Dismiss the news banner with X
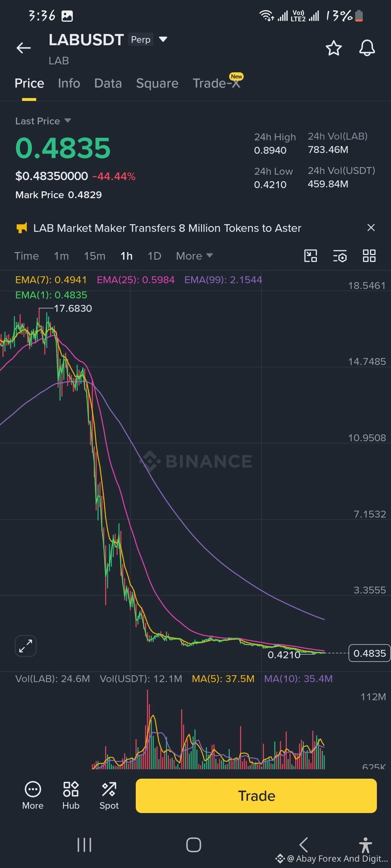391x868 pixels. pyautogui.click(x=371, y=227)
